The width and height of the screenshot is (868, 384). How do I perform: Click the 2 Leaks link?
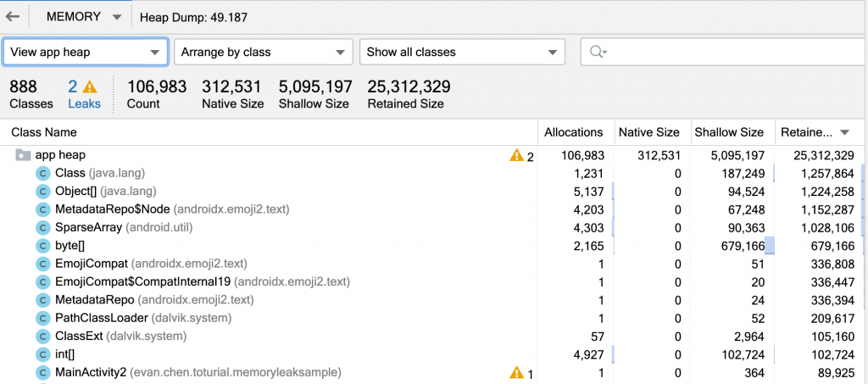click(x=84, y=94)
